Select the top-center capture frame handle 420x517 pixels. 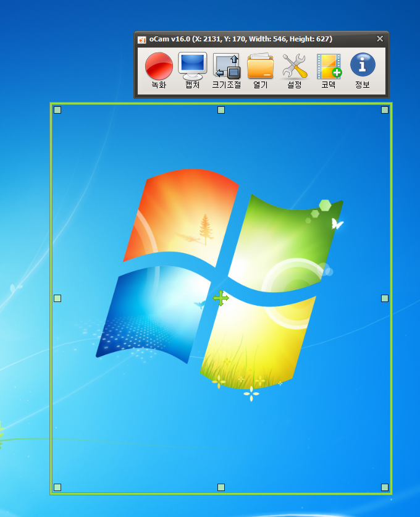[221, 110]
